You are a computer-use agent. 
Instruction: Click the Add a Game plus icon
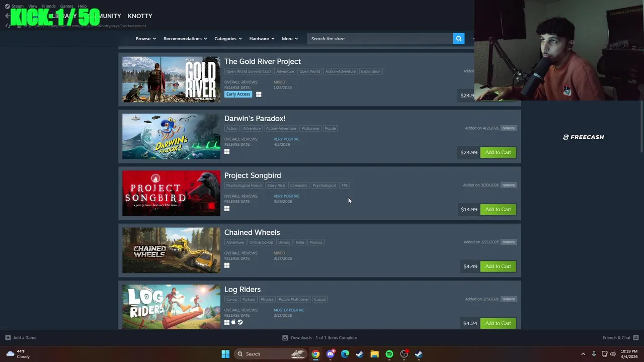click(8, 338)
